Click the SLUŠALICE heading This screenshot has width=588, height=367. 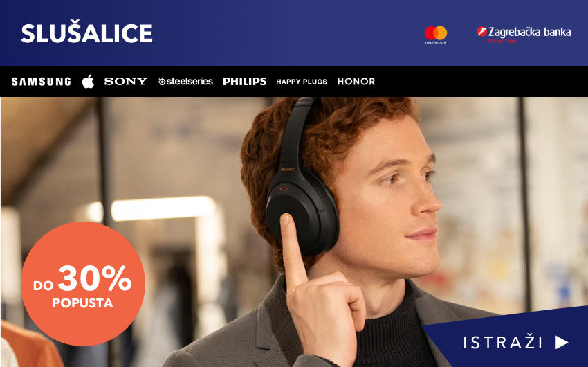pos(86,33)
